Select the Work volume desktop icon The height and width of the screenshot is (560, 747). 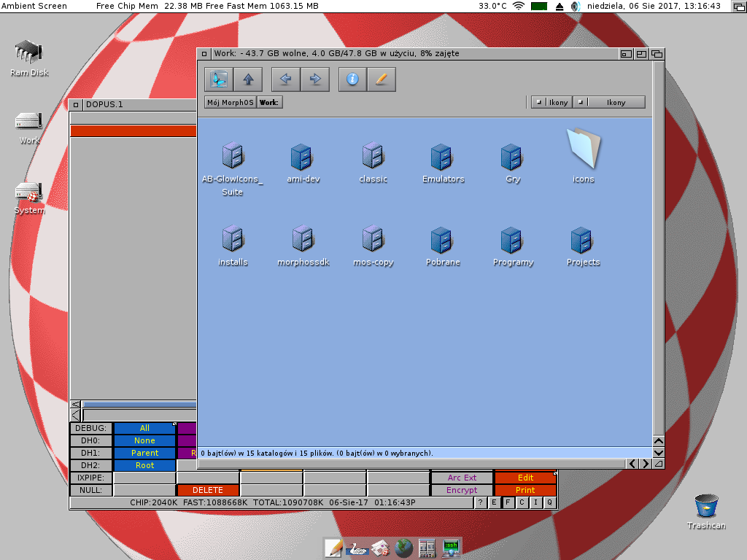29,128
